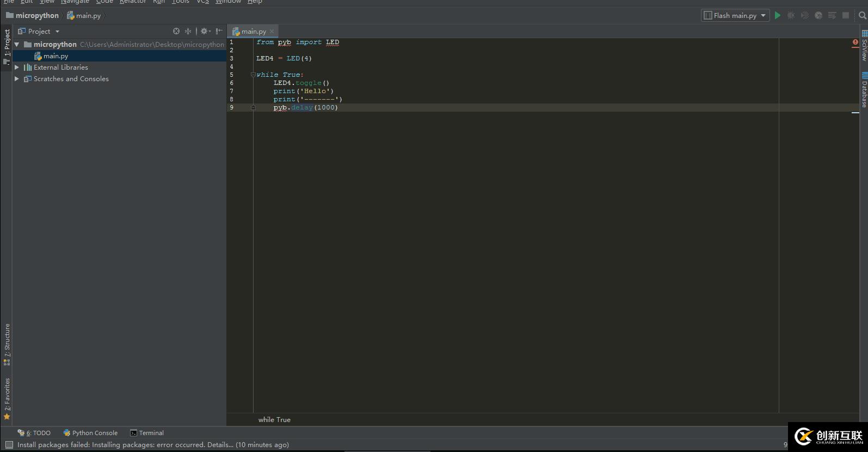
Task: Expand Scratches and Consoles node
Action: (17, 79)
